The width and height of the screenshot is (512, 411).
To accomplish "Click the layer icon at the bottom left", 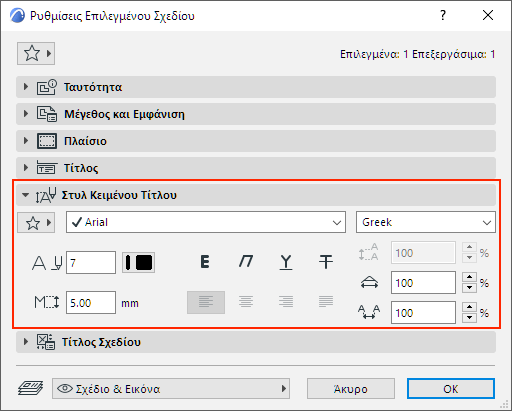I will point(30,389).
